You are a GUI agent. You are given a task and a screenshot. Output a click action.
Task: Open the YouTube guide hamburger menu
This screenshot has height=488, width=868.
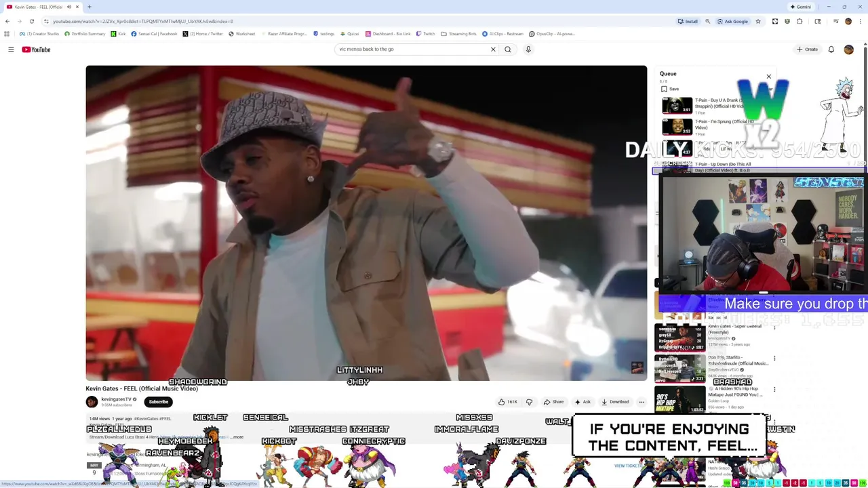click(11, 49)
